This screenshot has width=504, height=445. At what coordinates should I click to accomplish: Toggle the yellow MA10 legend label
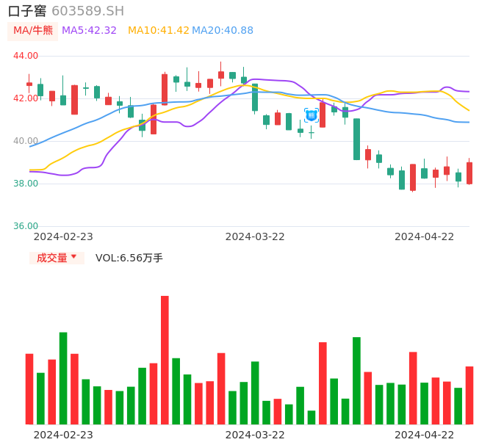158,31
